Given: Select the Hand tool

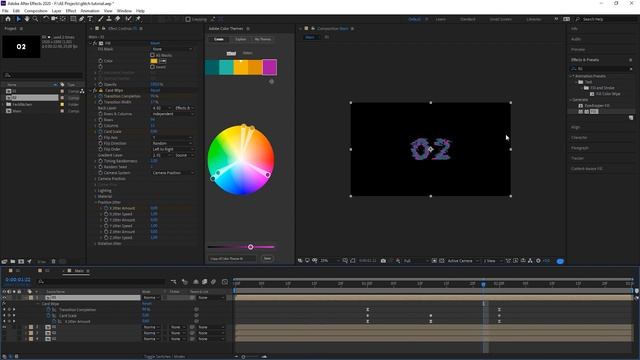Looking at the screenshot, I should pos(27,19).
